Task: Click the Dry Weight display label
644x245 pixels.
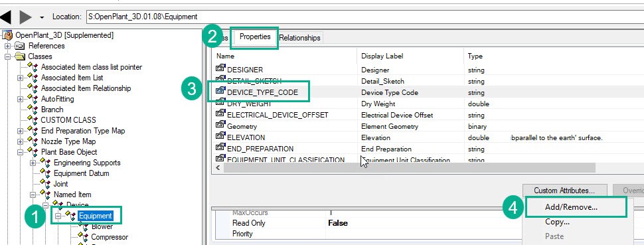Action: pos(378,104)
